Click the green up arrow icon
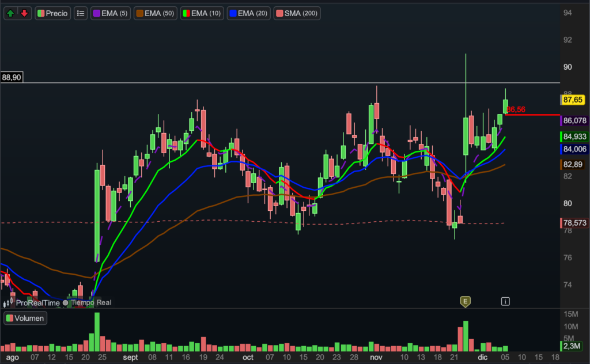The height and width of the screenshot is (364, 590). 11,13
